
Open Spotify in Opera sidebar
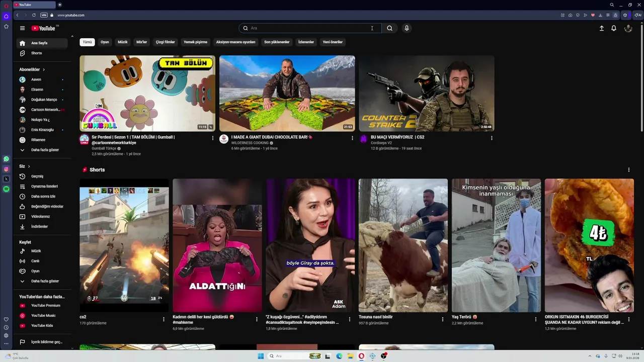[6, 189]
